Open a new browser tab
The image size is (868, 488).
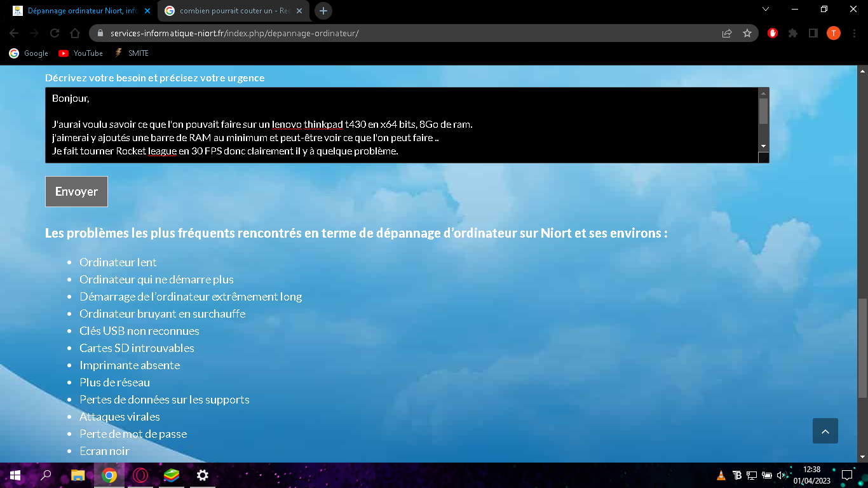[x=323, y=11]
